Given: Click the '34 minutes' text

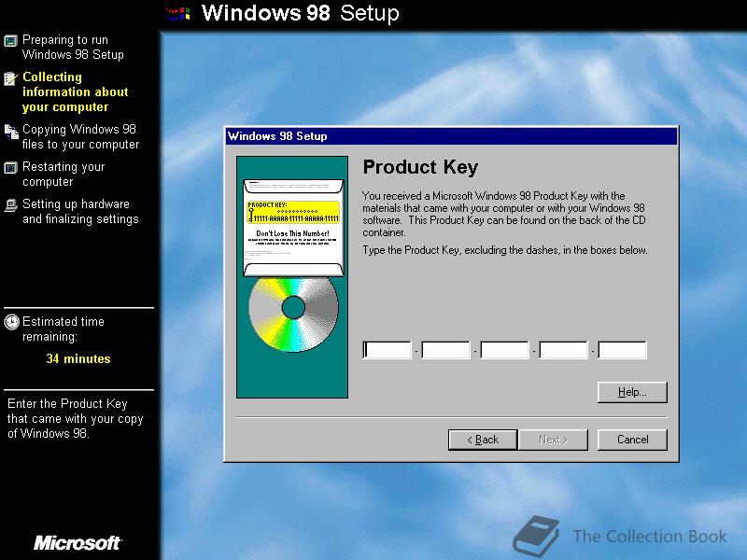Looking at the screenshot, I should pyautogui.click(x=78, y=358).
